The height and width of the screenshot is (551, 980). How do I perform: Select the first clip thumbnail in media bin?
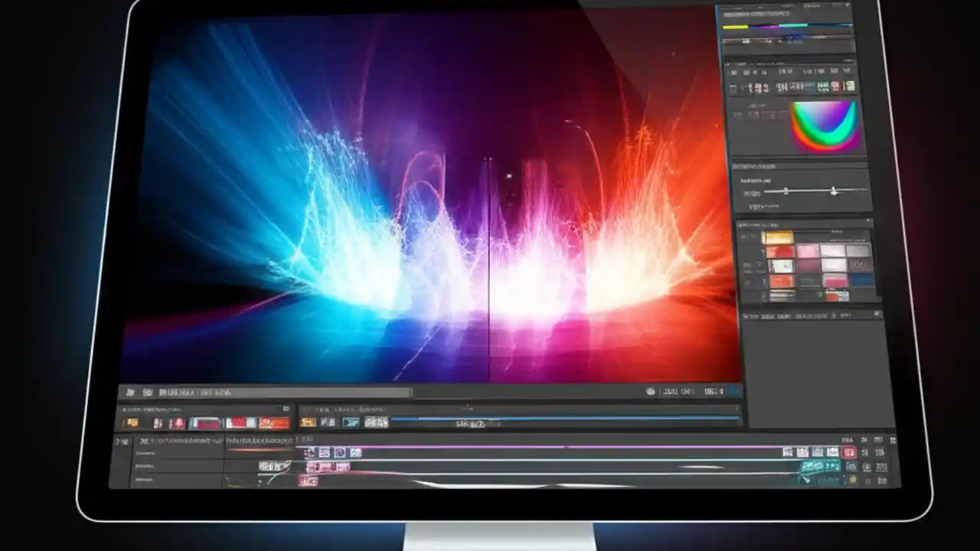tap(132, 422)
